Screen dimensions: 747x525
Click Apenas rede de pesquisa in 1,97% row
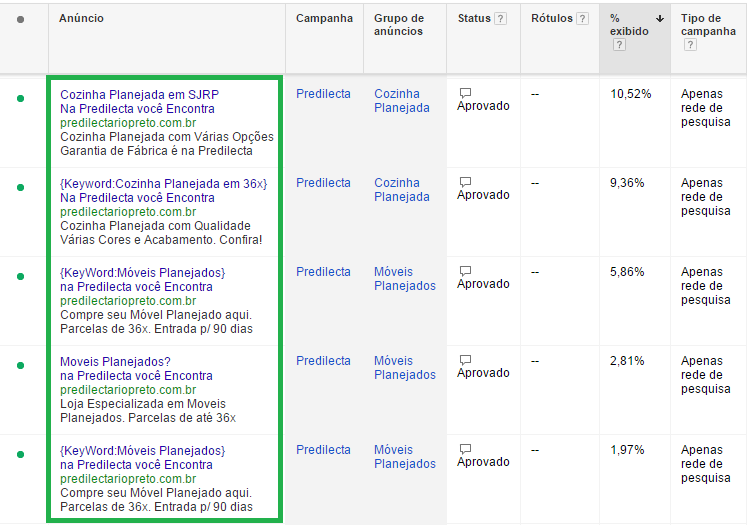(706, 464)
